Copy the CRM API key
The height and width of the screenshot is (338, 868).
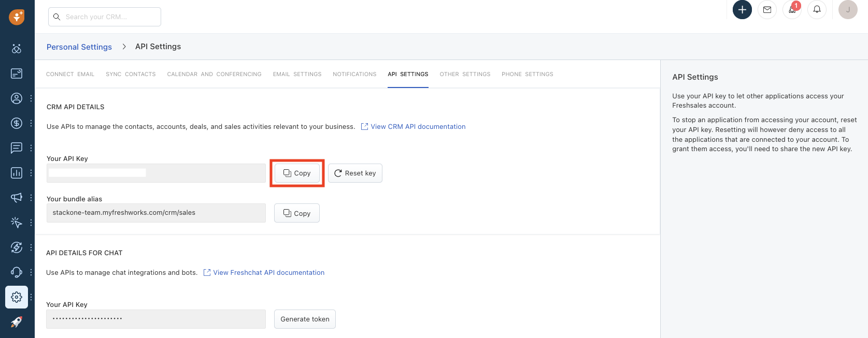point(297,173)
